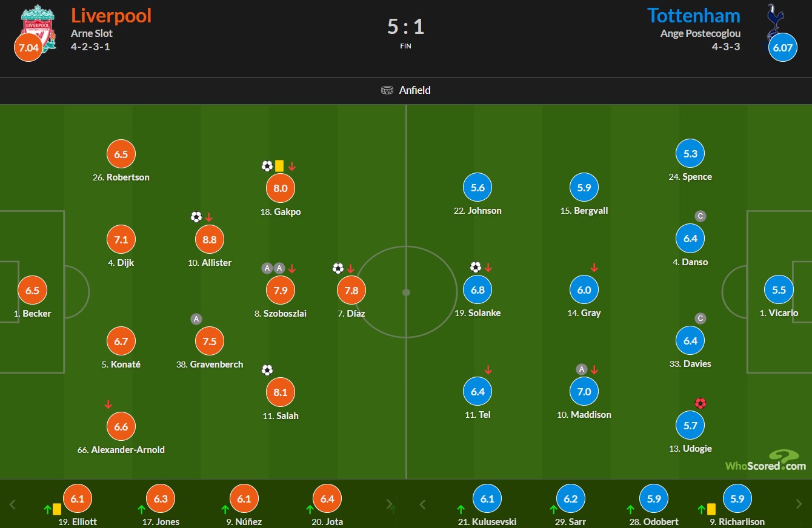
Task: Click the substitution arrow above Alexander-Arnold
Action: tap(108, 404)
